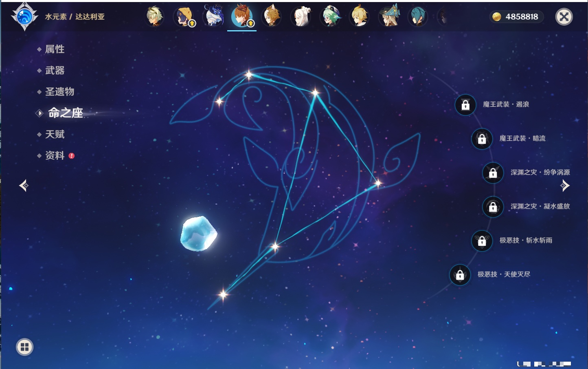This screenshot has height=369, width=588.
Task: Open constellation label 极恶技·斩水斩雨
Action: pyautogui.click(x=526, y=240)
